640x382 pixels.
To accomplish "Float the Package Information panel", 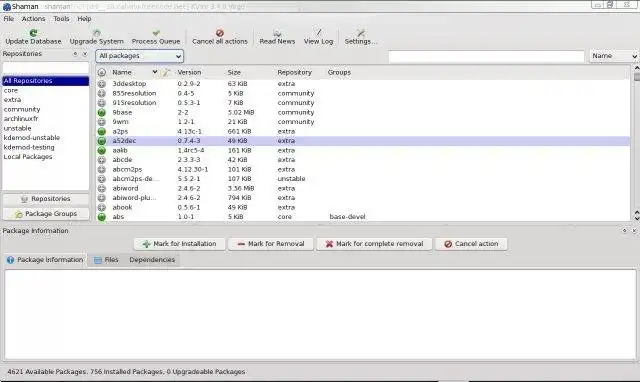I will (624, 231).
